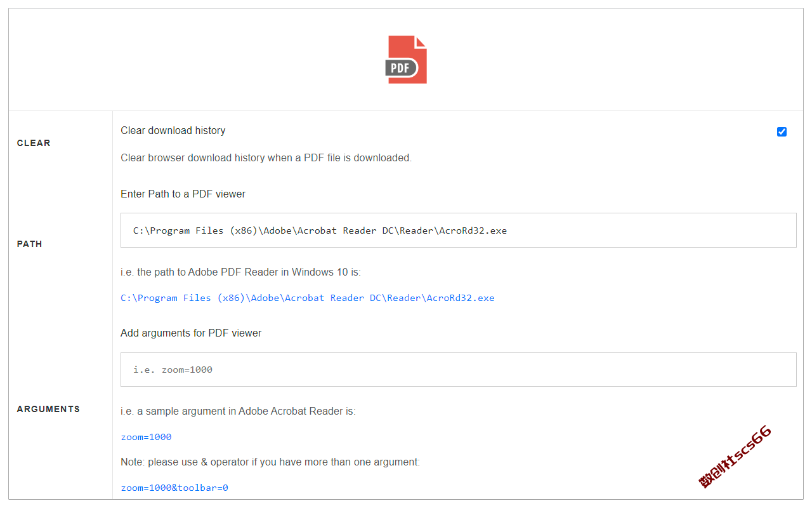Click the Windows 10 Adobe Reader path note
Image resolution: width=812 pixels, height=508 pixels.
(240, 272)
